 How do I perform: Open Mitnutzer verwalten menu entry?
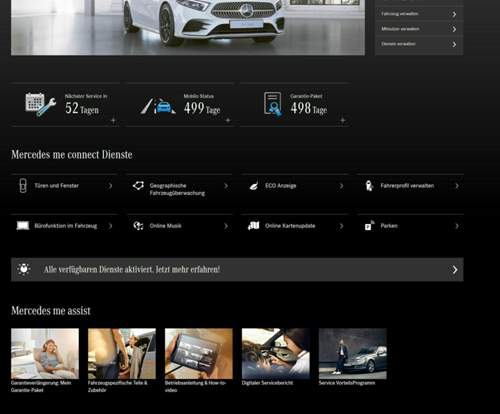point(419,29)
